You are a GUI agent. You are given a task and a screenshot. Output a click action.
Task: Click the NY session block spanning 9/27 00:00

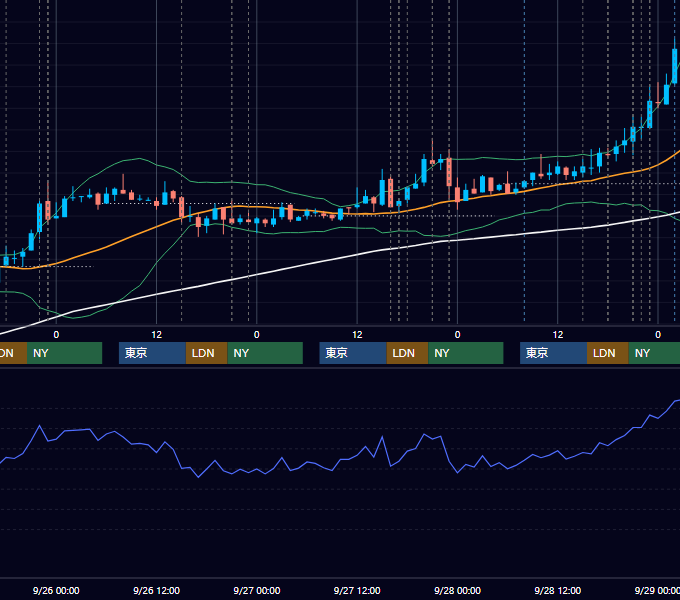tap(265, 353)
